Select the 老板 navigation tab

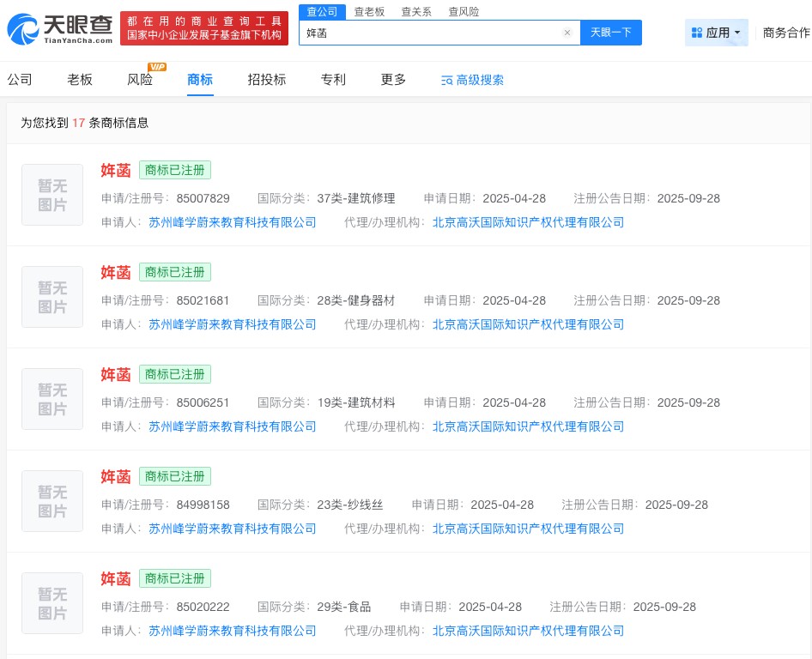click(79, 79)
